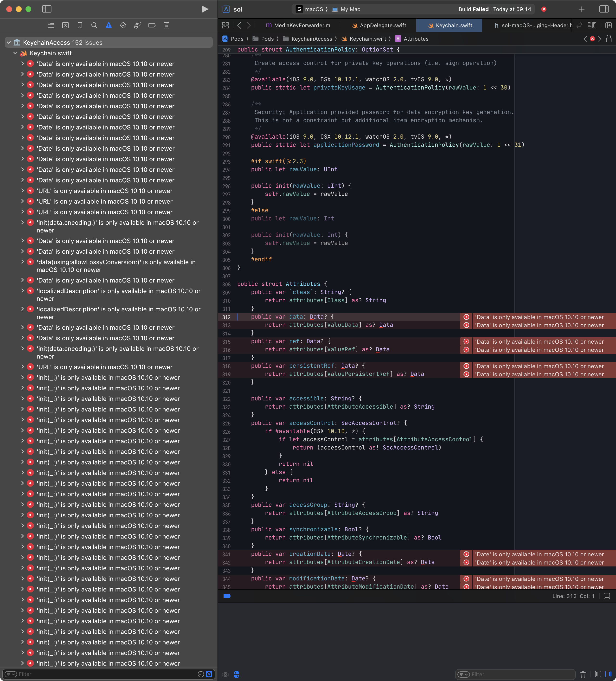Open the Report navigator icon
Viewport: 616px width, 681px height.
click(166, 25)
